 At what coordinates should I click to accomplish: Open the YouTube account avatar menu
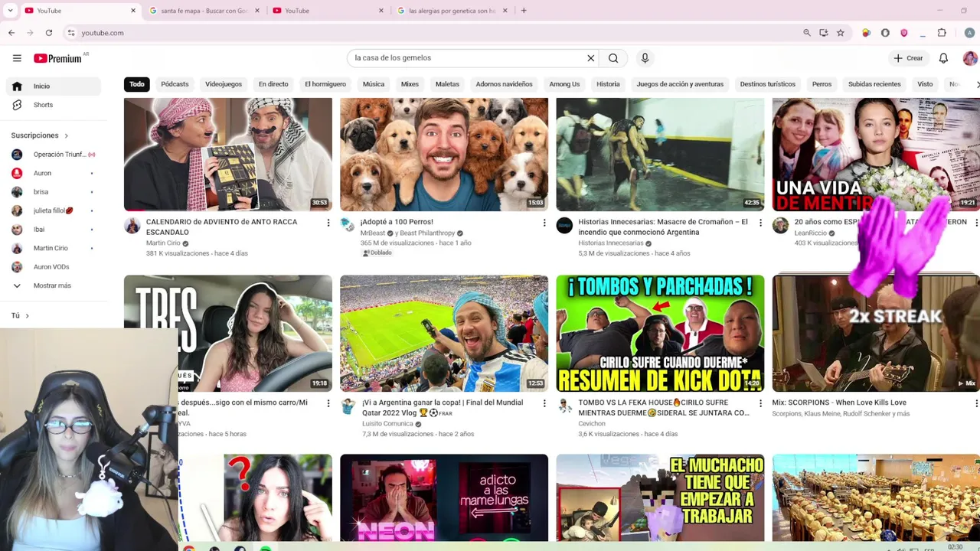coord(969,58)
